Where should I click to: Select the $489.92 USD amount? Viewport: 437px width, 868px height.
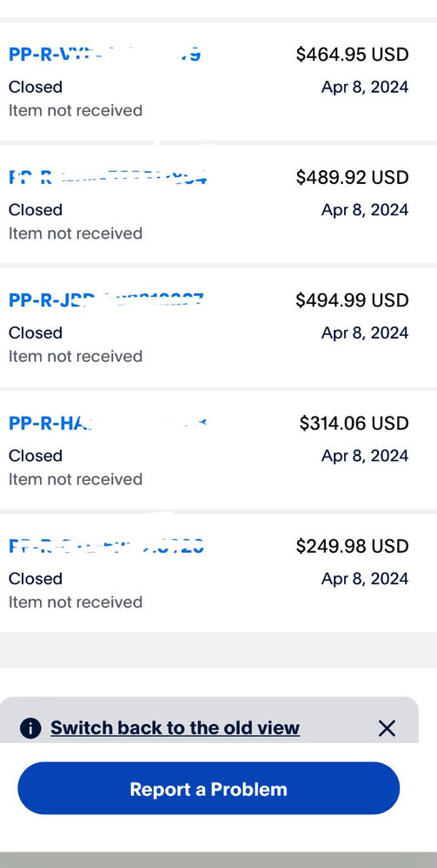coord(352,177)
